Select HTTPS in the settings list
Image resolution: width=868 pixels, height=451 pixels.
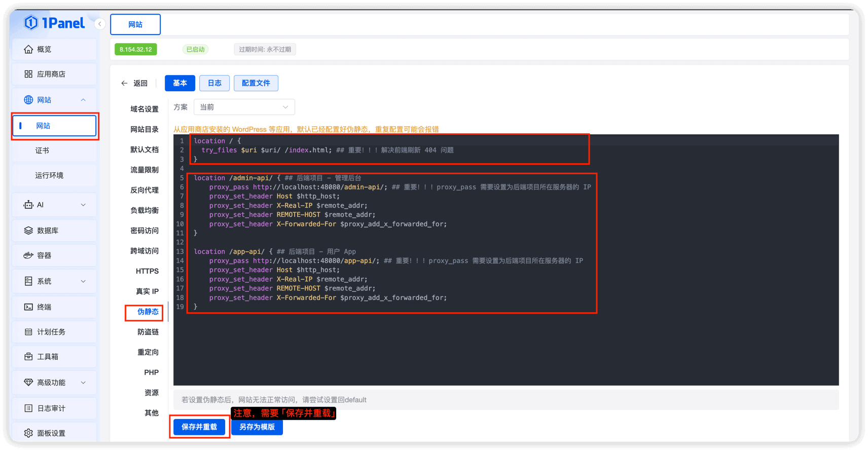[147, 271]
